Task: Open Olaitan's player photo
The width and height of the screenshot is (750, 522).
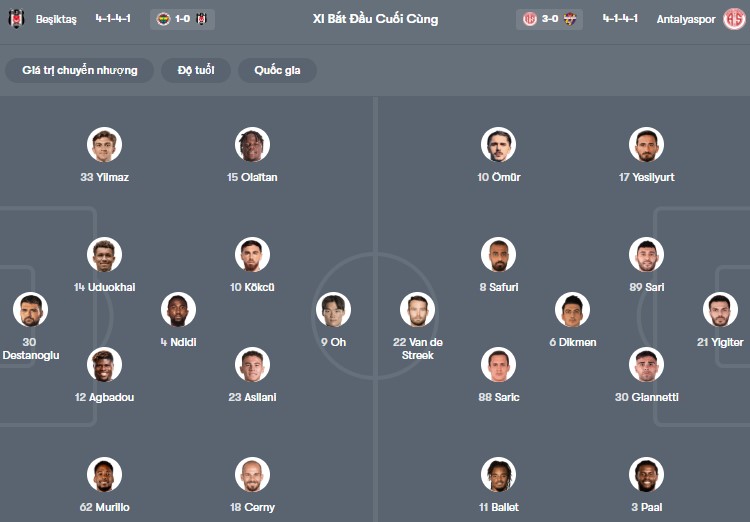Action: [252, 145]
